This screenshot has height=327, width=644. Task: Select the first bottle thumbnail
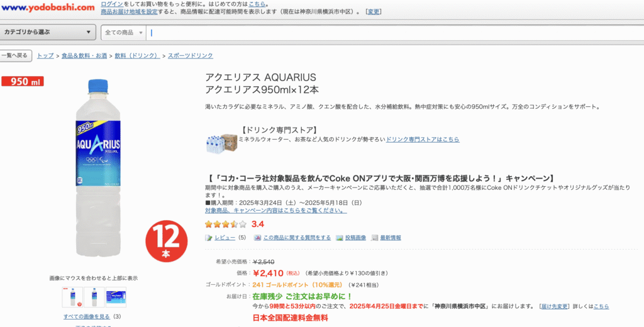(72, 297)
